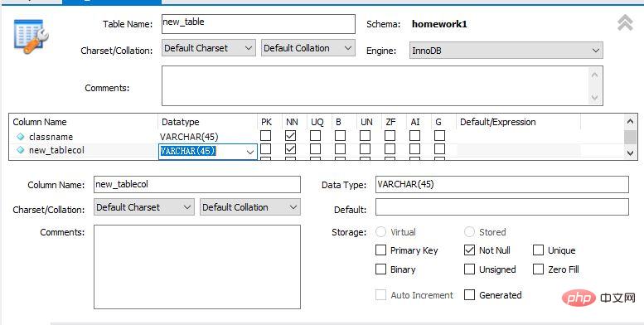Select new_tablecol column diamond icon
Image resolution: width=644 pixels, height=325 pixels.
click(x=20, y=150)
